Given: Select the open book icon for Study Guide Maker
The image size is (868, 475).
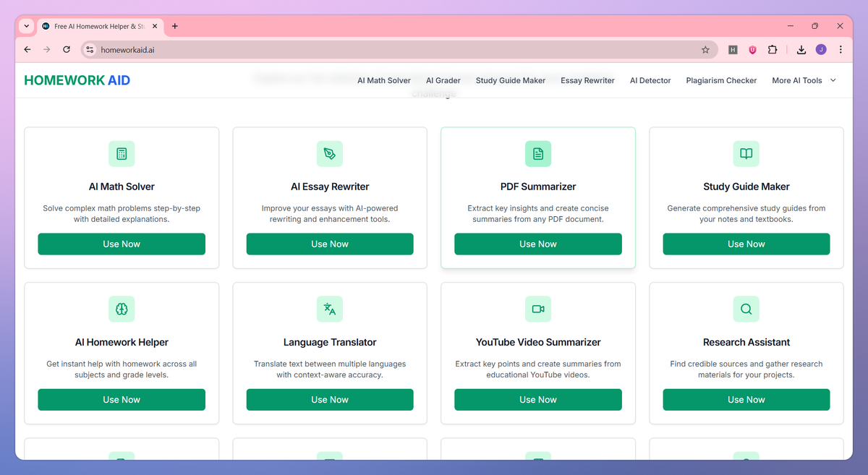Looking at the screenshot, I should point(746,153).
